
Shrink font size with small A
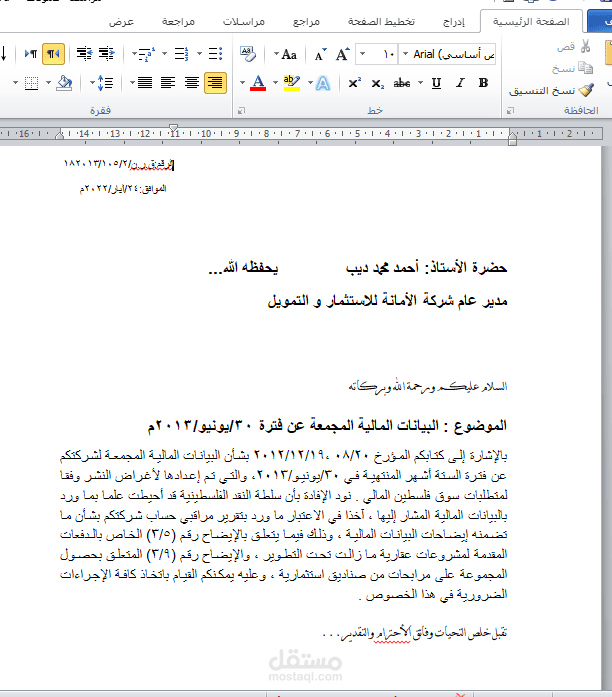320,54
